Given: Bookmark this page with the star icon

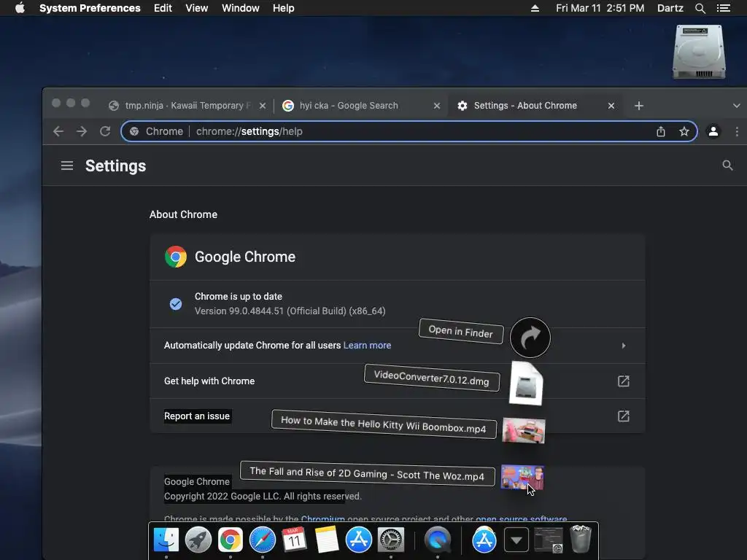Looking at the screenshot, I should tap(684, 131).
